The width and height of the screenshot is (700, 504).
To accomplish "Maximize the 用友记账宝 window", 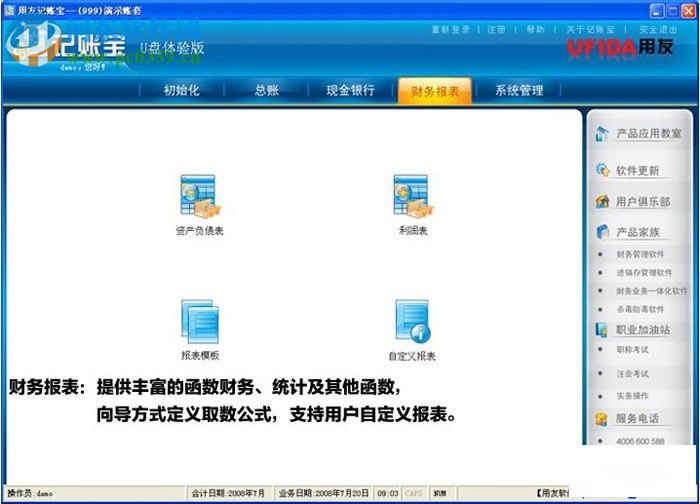I will point(672,10).
